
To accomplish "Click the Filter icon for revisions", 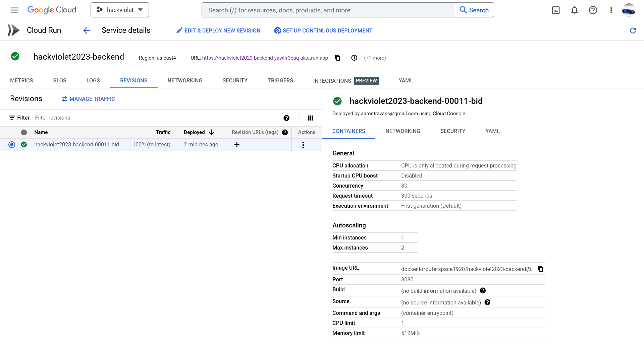I will 12,118.
